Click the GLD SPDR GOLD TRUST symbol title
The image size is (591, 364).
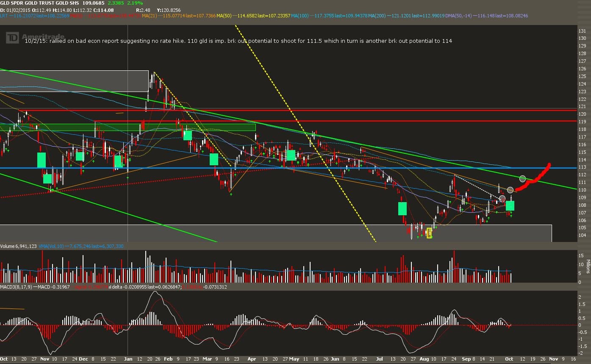[x=40, y=3]
